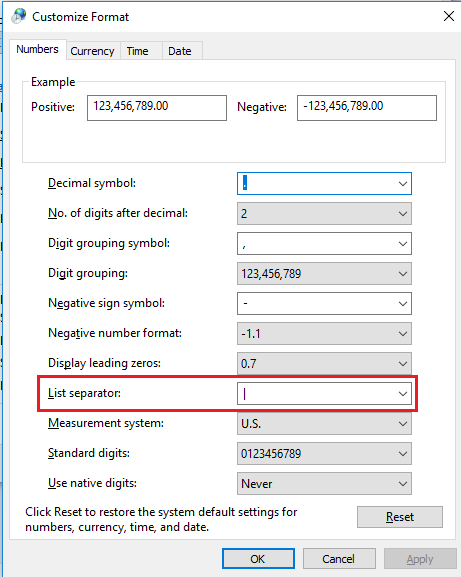461x577 pixels.
Task: Switch to the Numbers tab
Action: (x=38, y=49)
